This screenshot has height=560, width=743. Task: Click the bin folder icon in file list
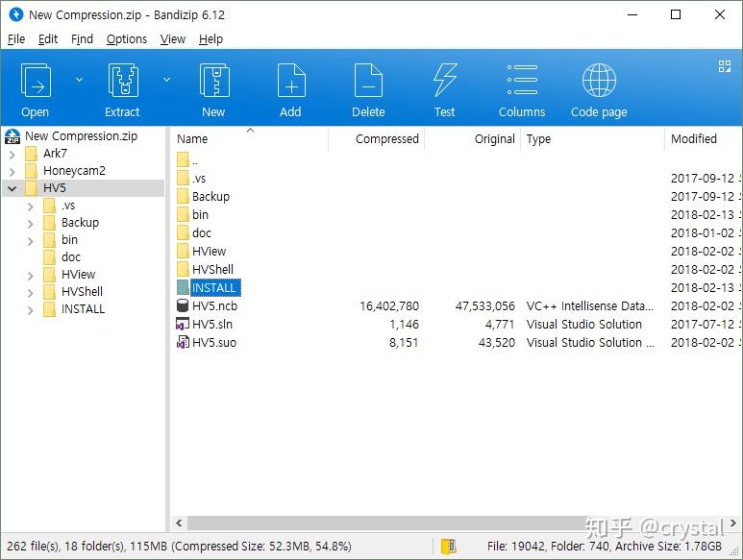[x=183, y=214]
